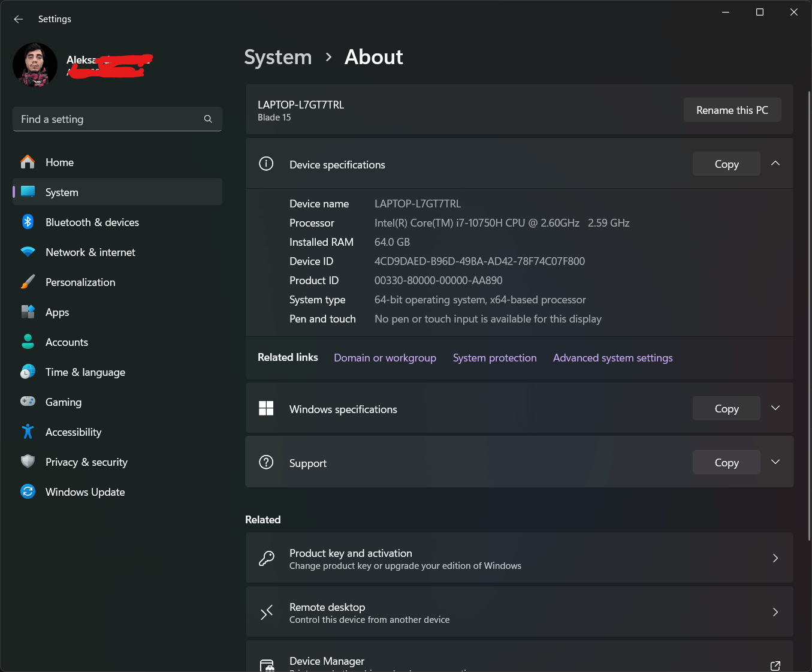Maximize the Settings window
The width and height of the screenshot is (812, 672).
(x=760, y=12)
